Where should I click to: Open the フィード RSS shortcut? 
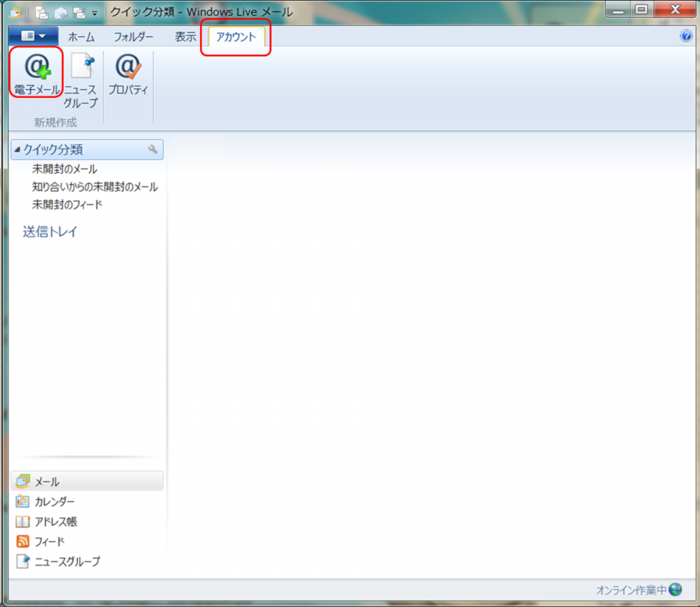pos(40,541)
